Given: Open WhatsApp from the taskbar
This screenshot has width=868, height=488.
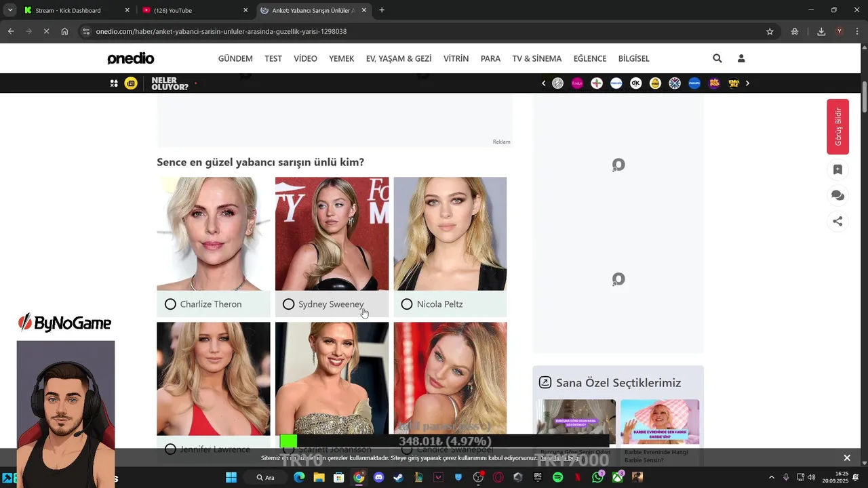Looking at the screenshot, I should (597, 477).
